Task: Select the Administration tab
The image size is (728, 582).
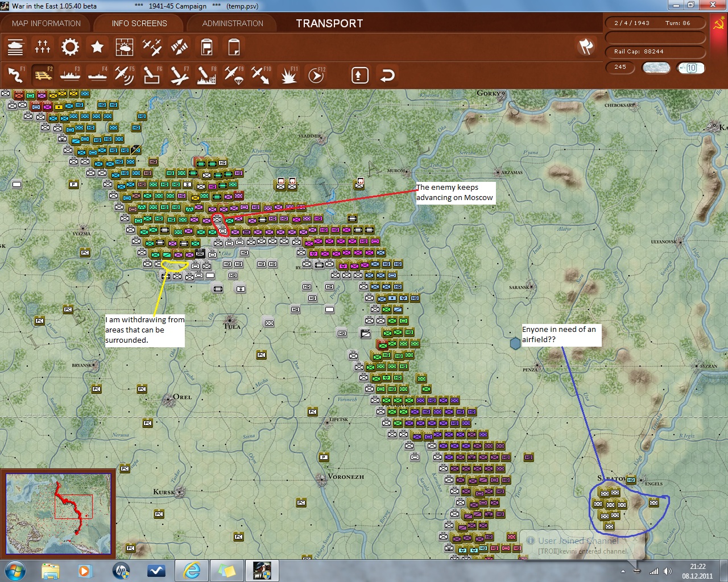Action: 233,23
